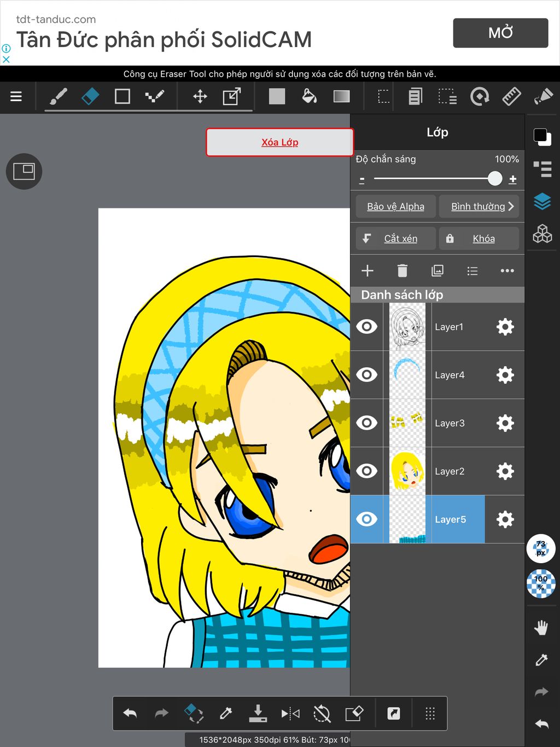Select the Layer4 row
Image resolution: width=560 pixels, height=747 pixels.
point(437,375)
